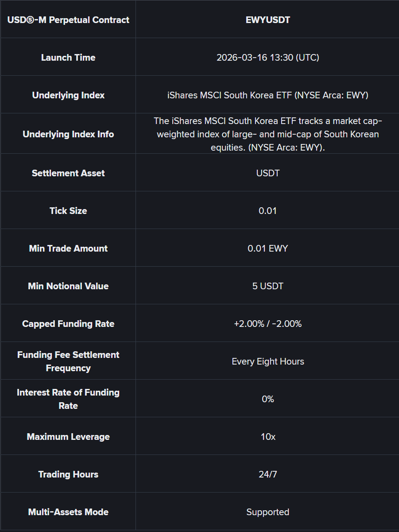Click the Underlying Index Info description text
The image size is (399, 532).
267,134
